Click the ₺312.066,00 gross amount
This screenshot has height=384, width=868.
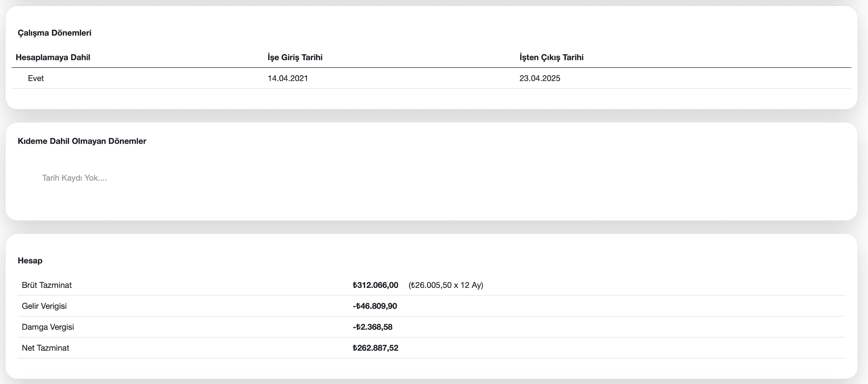coord(375,285)
